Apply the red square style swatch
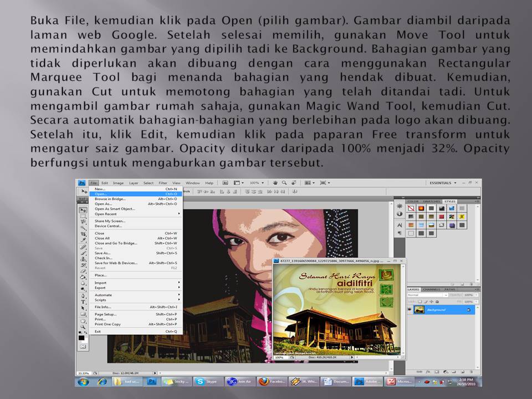The width and height of the screenshot is (532, 399). pos(442,217)
